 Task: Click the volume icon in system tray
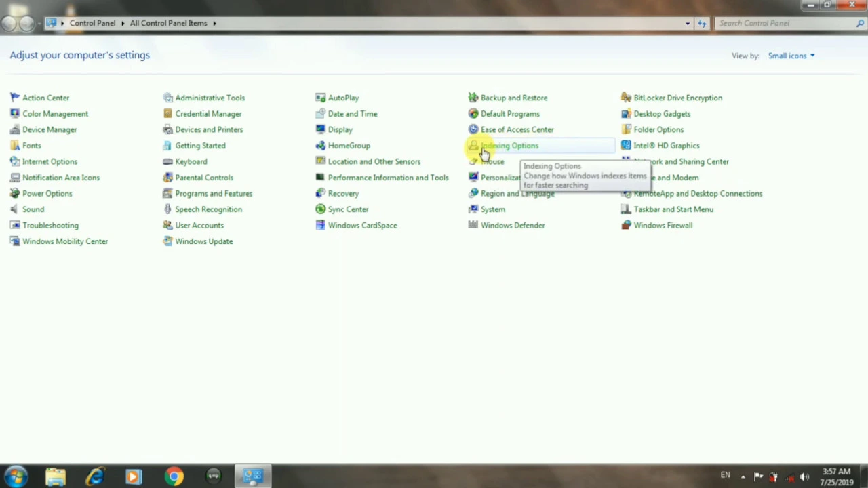tap(804, 476)
